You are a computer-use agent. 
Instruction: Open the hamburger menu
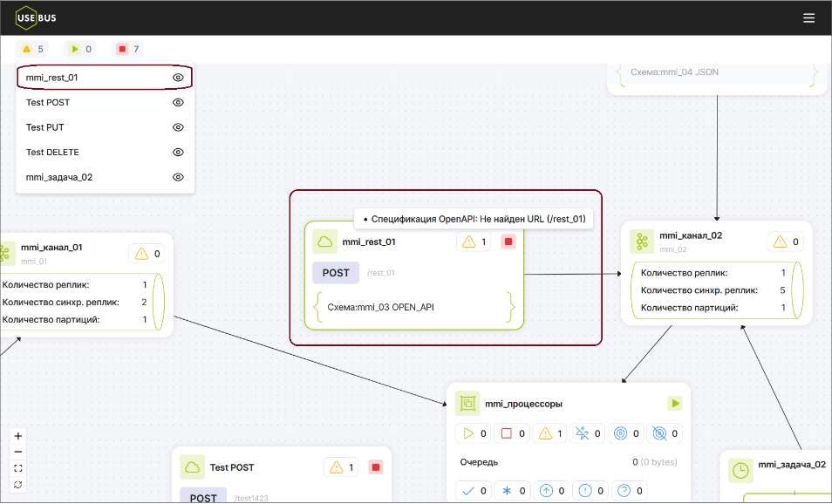click(x=808, y=18)
